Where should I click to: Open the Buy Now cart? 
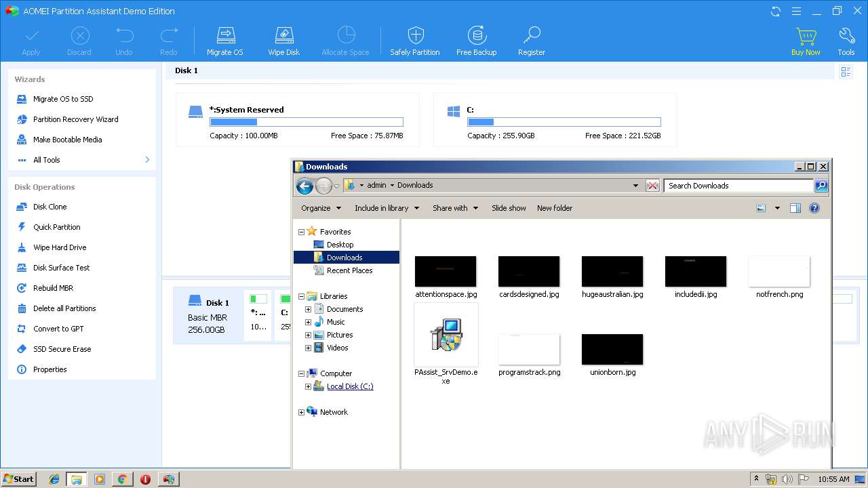click(x=806, y=41)
